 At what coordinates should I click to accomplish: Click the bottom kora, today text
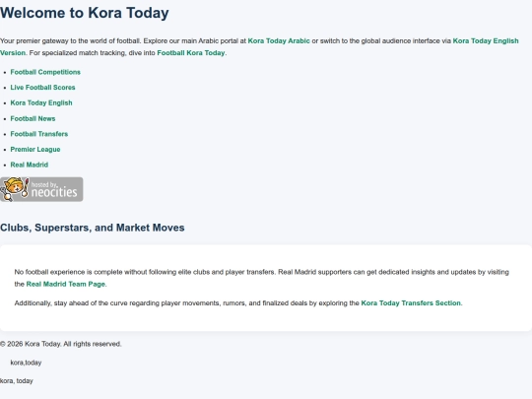pos(17,381)
